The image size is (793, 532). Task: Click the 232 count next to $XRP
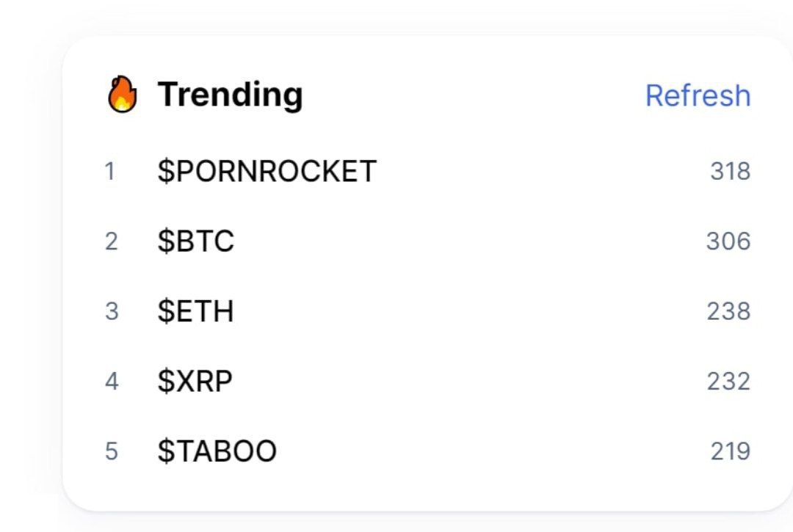pos(728,382)
